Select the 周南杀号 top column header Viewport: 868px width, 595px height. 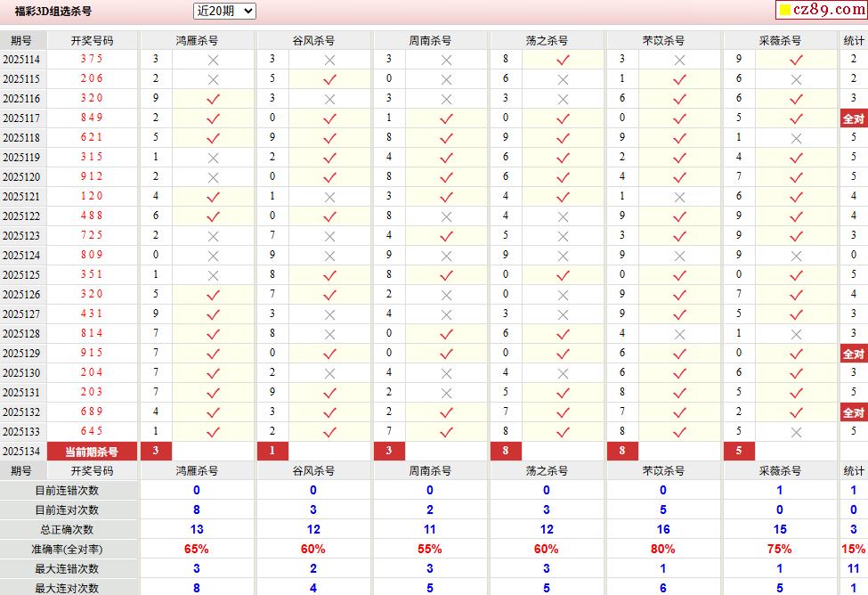[430, 40]
